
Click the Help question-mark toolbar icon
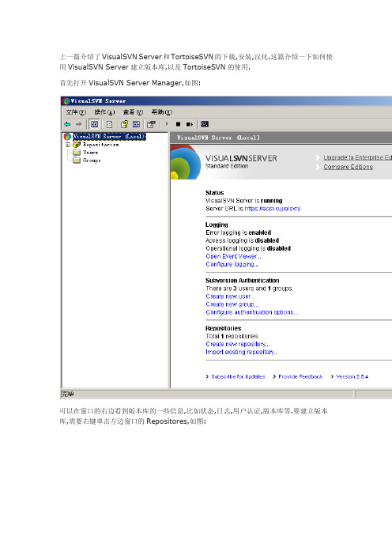(124, 124)
